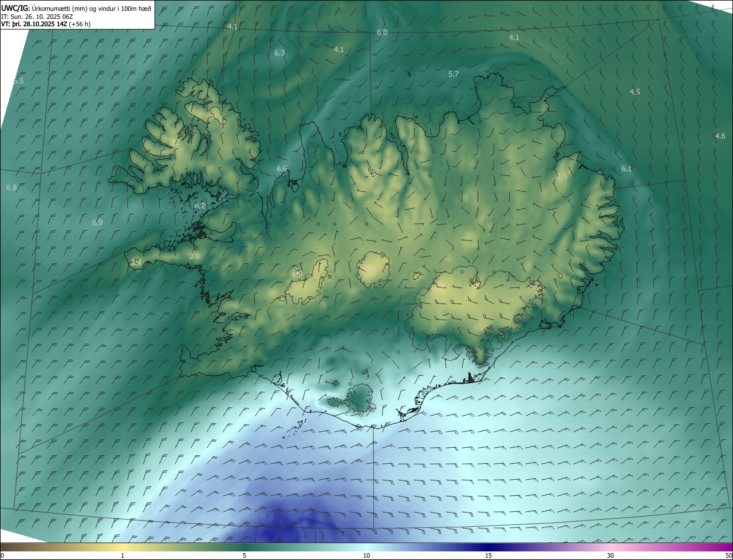
Task: Click the 4.5 value in northeast sea
Action: pos(635,92)
